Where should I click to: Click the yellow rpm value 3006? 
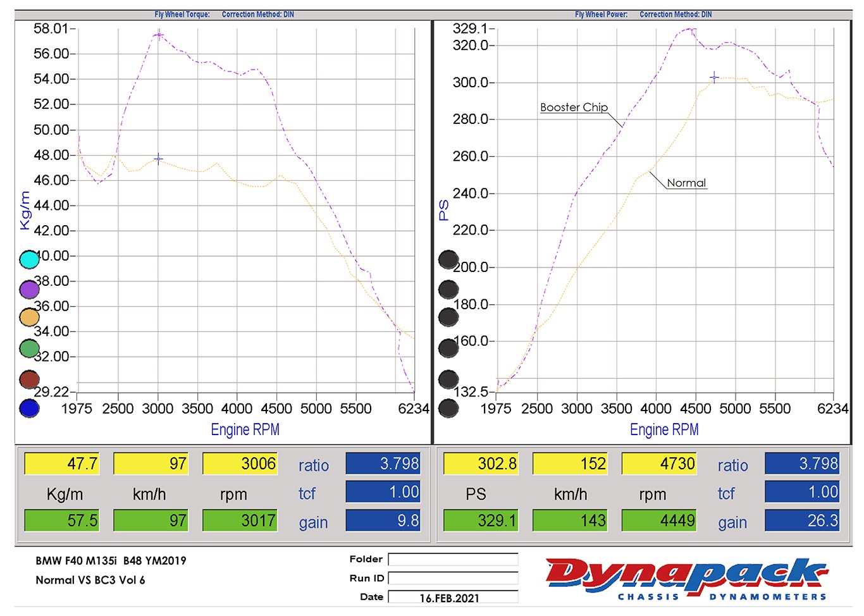click(x=240, y=464)
